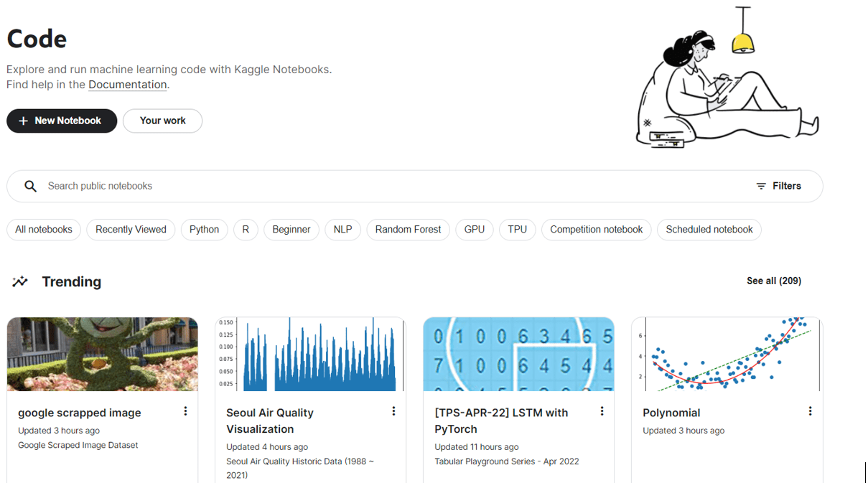
Task: Open the Filters icon
Action: [761, 186]
